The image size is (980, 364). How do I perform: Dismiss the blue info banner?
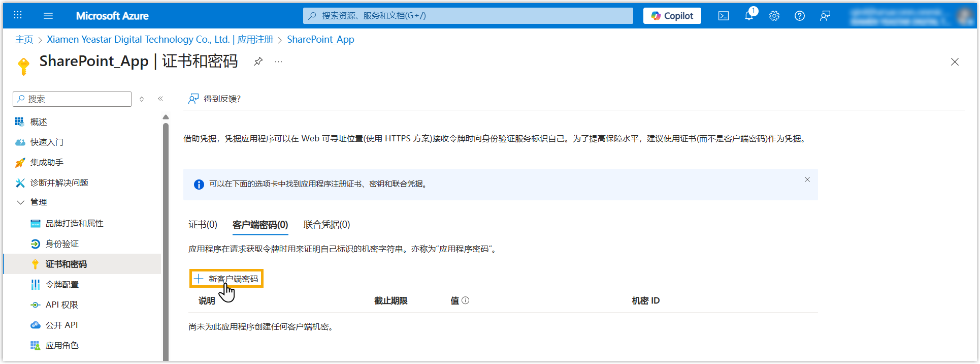(x=807, y=179)
